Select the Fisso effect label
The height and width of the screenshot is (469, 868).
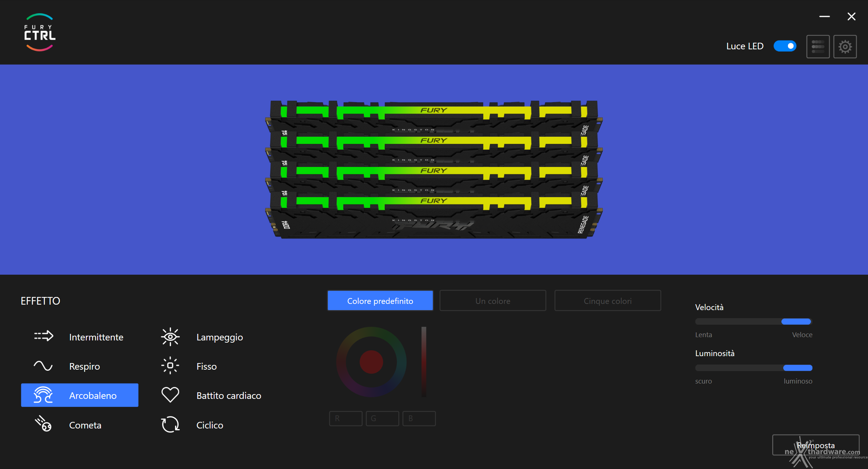[x=206, y=366]
